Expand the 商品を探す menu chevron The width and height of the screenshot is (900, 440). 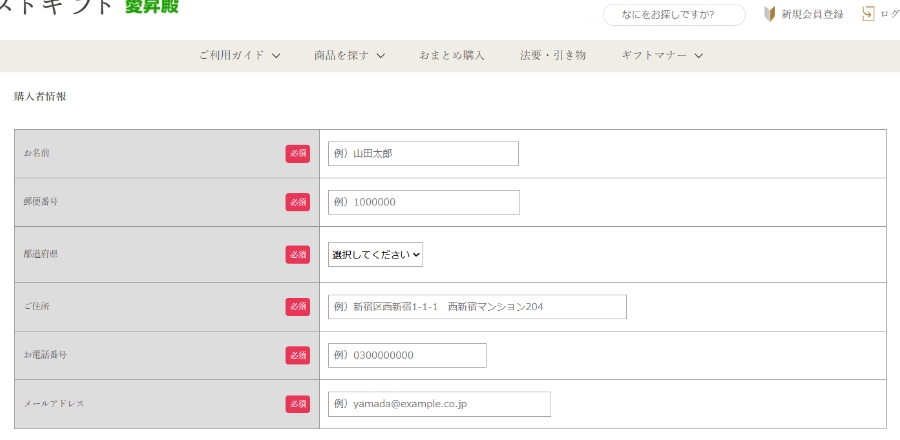(381, 56)
